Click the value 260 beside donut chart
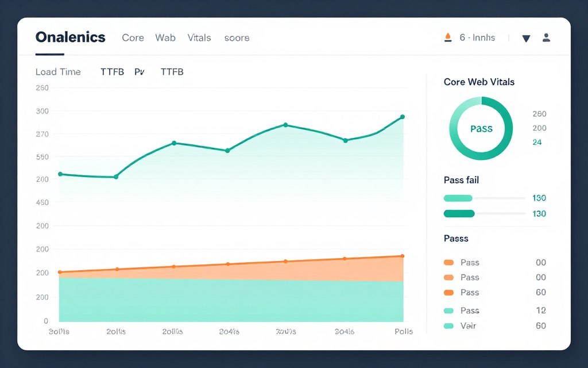Screen dimensions: 588x368 point(539,114)
